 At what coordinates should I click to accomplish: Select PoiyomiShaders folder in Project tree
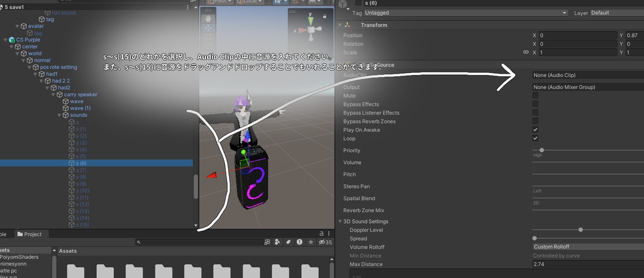point(19,257)
